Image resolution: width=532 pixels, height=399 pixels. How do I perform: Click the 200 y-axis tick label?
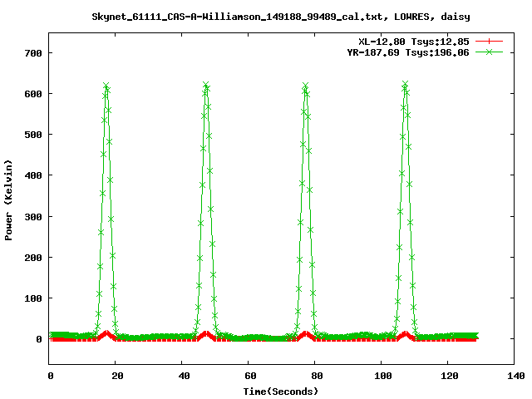pos(33,258)
